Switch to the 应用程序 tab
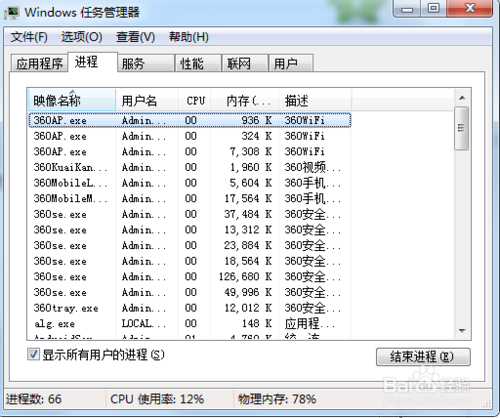 coord(39,63)
